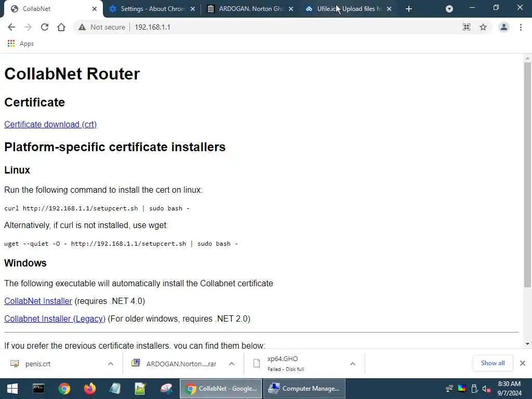The image size is (532, 399).
Task: Switch to CollabNet - Google Chrome taskbar window
Action: click(220, 389)
